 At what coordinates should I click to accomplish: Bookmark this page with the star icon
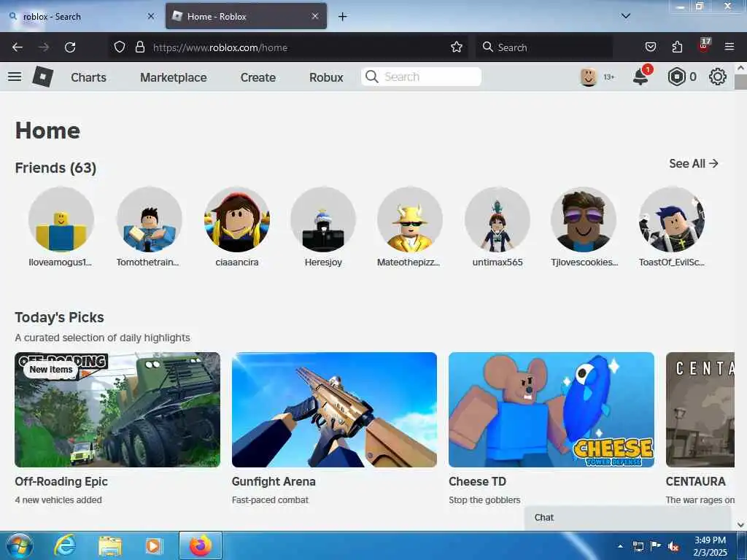point(457,47)
